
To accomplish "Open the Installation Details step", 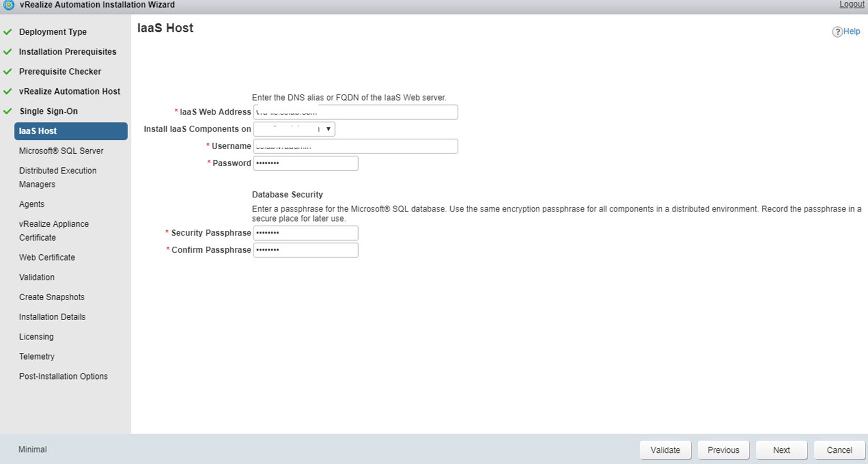I will click(52, 317).
